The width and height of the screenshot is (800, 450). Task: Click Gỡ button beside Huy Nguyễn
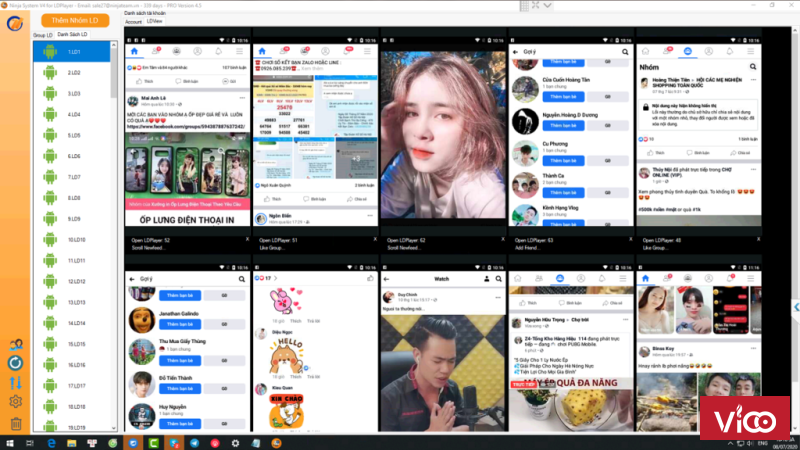pyautogui.click(x=224, y=423)
